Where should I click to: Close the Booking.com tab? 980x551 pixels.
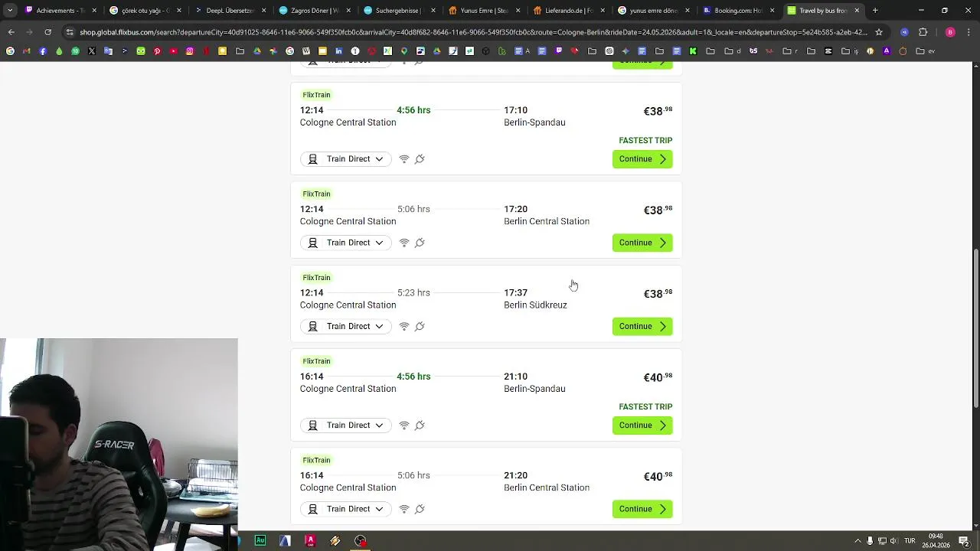[772, 11]
